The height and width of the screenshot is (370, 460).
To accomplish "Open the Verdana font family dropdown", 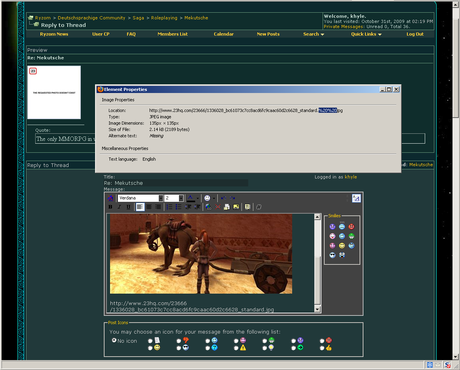I will pyautogui.click(x=161, y=198).
